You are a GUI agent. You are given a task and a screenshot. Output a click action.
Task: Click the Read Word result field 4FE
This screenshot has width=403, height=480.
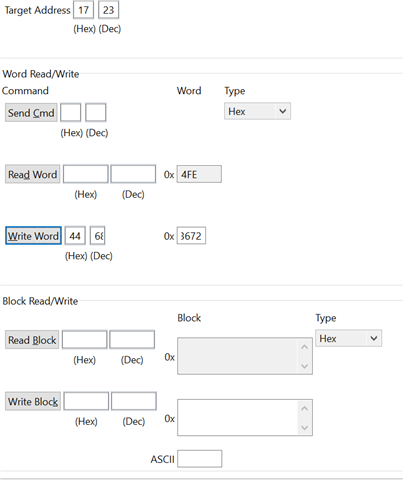199,174
